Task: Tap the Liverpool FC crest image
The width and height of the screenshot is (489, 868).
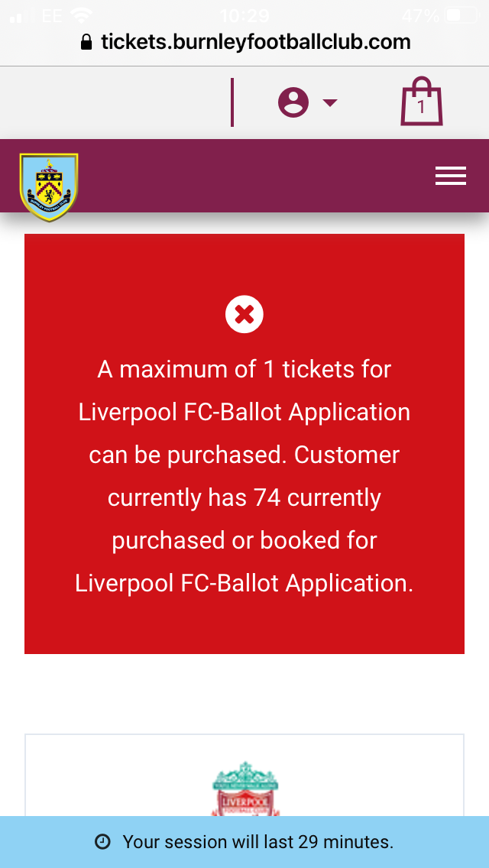Action: pos(245,789)
